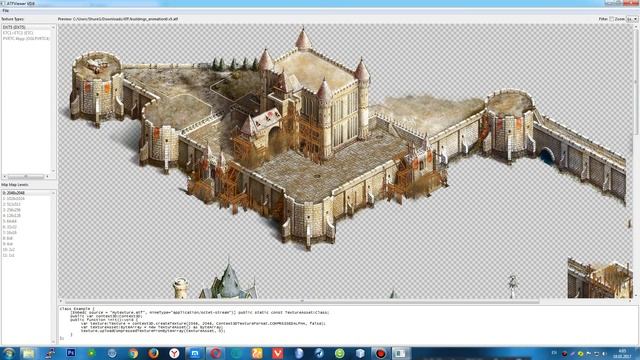Open the File menu
This screenshot has height=360, width=640.
(x=5, y=11)
